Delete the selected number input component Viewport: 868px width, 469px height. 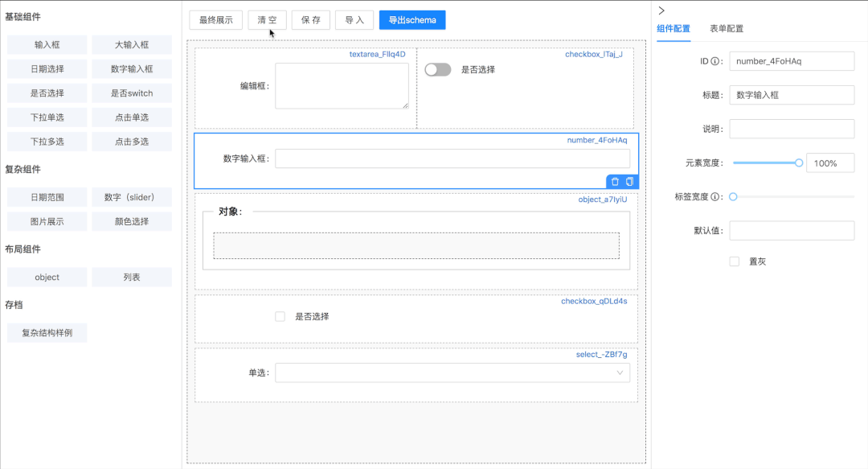[x=615, y=181]
